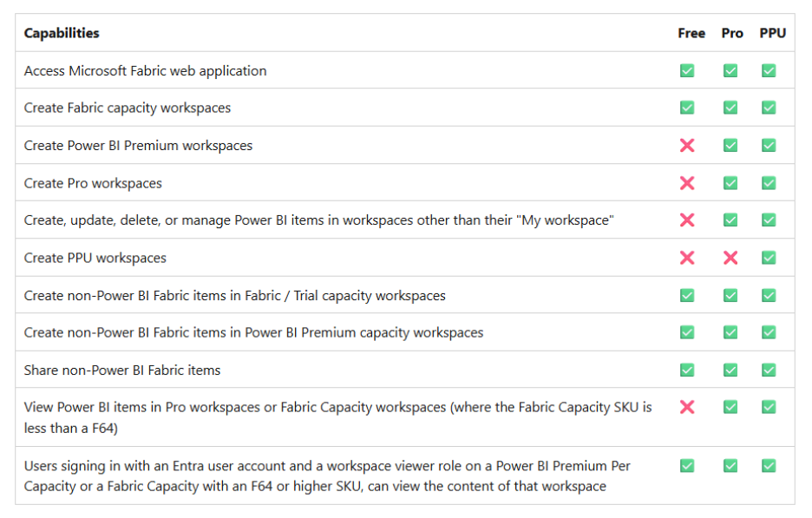This screenshot has width=812, height=518.
Task: Click Free checkmark for Access Microsoft Fabric web application
Action: pos(687,70)
